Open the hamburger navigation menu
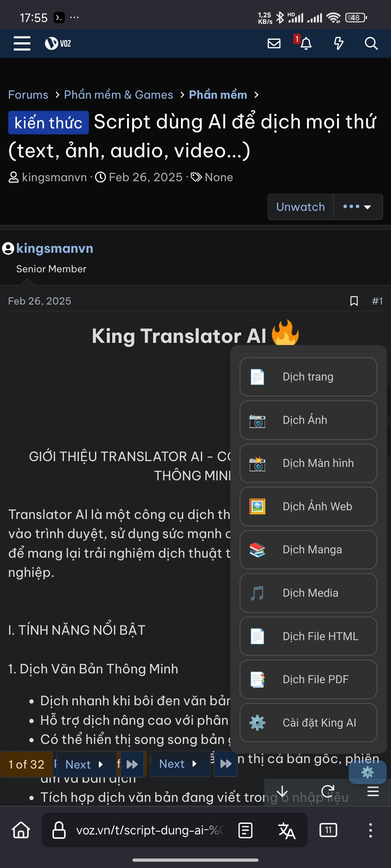391x868 pixels. [22, 43]
